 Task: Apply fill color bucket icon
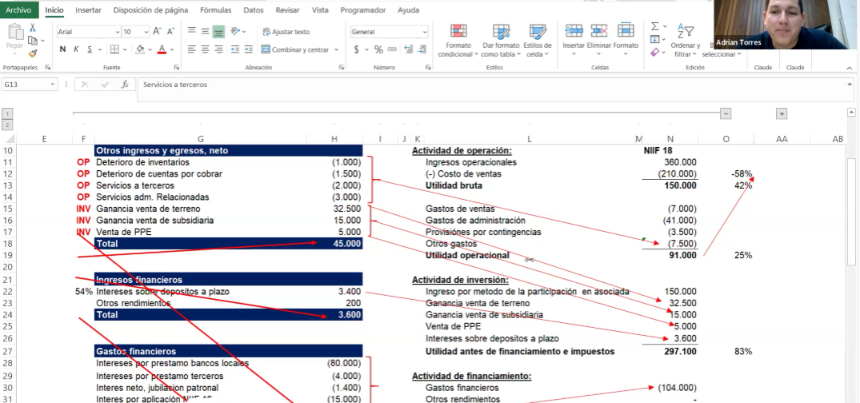click(140, 49)
